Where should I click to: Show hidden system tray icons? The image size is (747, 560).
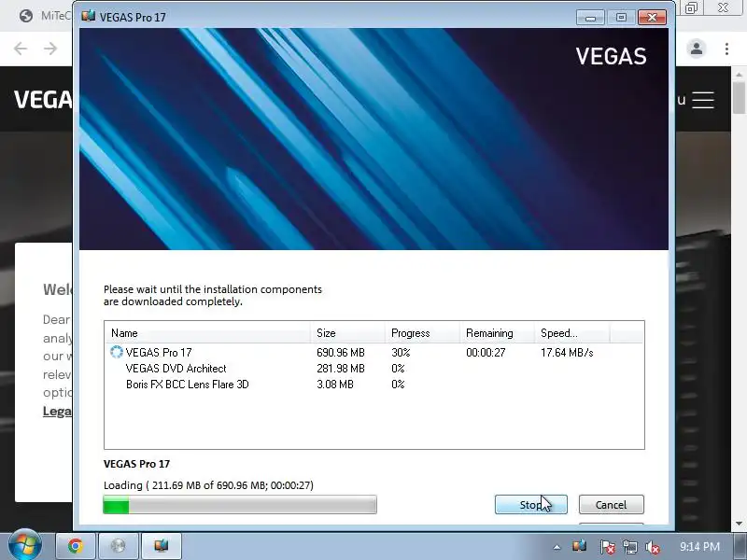click(x=557, y=547)
